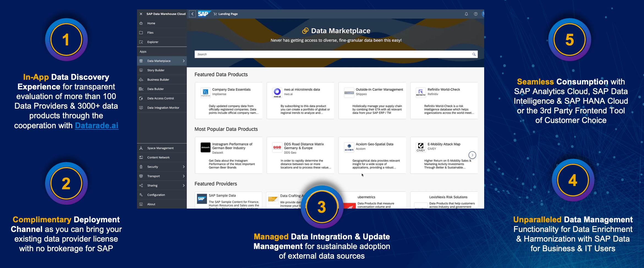This screenshot has width=644, height=268.
Task: Select Sharing in the sidebar
Action: tap(162, 186)
